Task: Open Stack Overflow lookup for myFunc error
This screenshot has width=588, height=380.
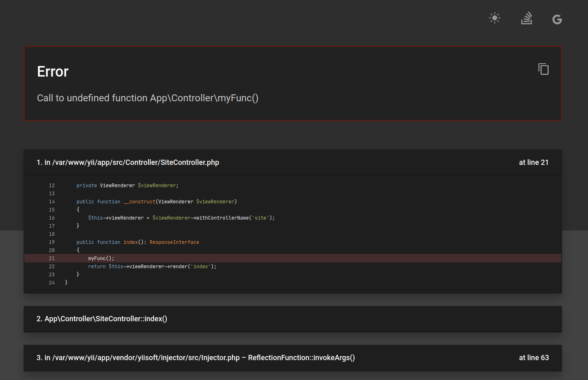Action: [x=526, y=18]
